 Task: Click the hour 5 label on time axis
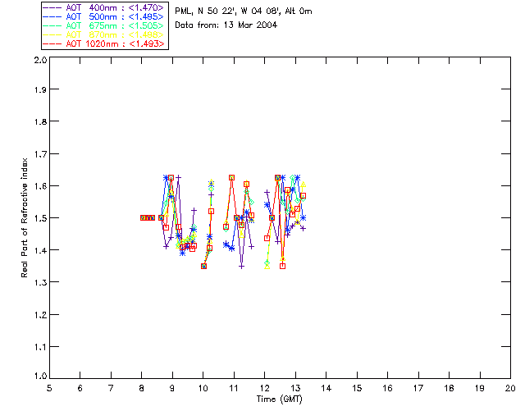point(49,388)
